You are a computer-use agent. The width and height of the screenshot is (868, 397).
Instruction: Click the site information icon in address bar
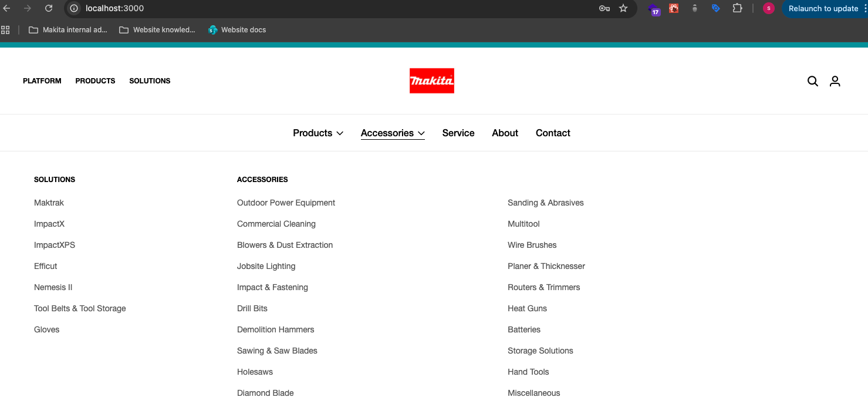click(74, 8)
